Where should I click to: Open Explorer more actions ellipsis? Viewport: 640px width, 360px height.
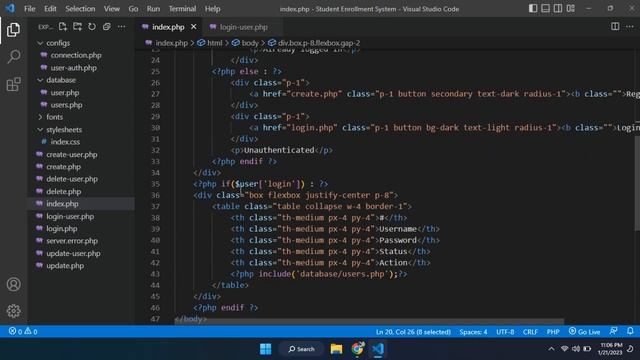click(121, 27)
